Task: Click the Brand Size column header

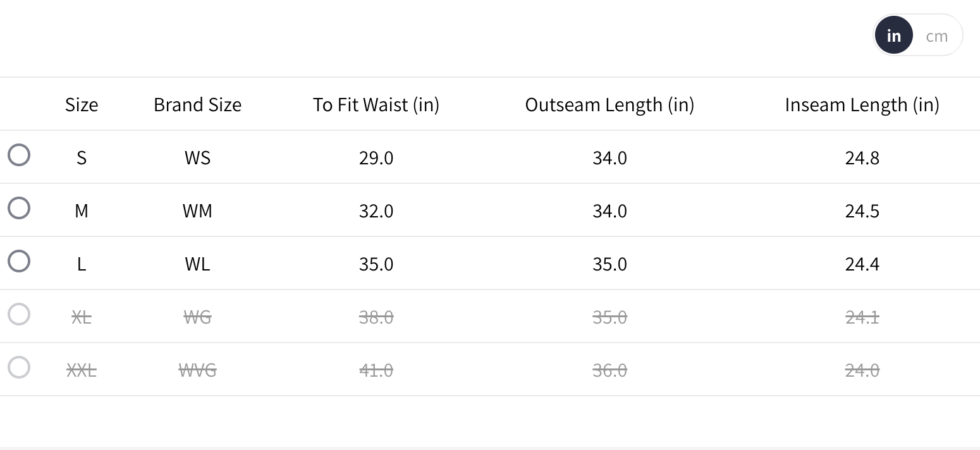Action: point(197,104)
